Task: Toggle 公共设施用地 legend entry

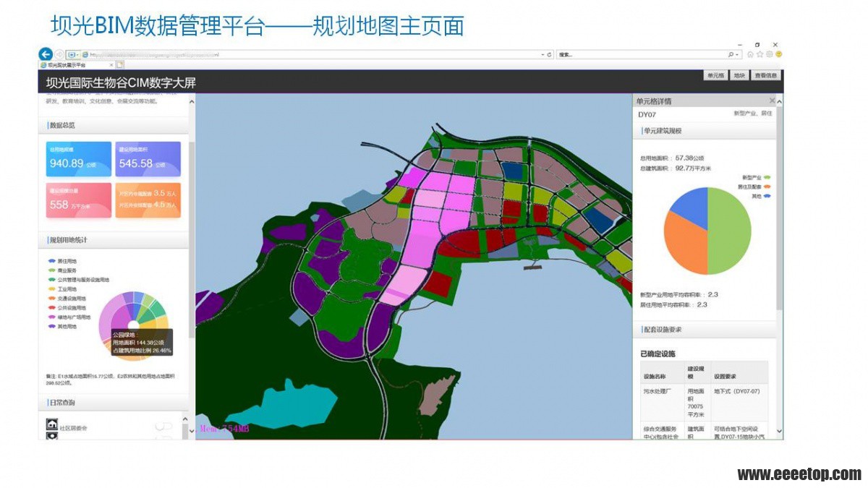Action: click(x=67, y=308)
